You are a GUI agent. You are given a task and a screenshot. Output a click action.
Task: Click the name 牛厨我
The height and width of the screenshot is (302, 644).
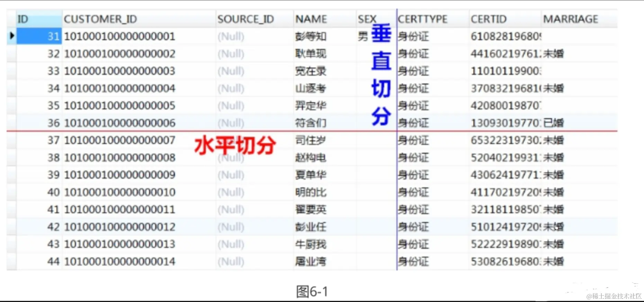[x=311, y=244]
